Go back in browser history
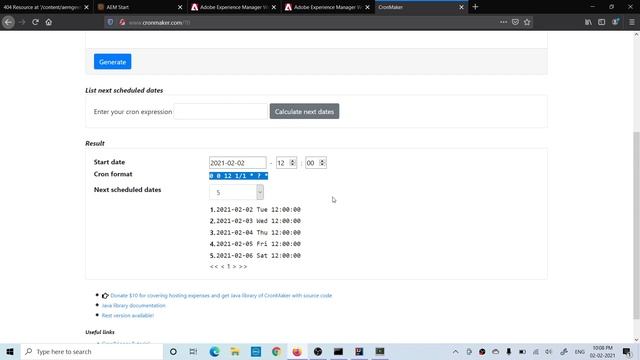This screenshot has width=640, height=360. click(8, 22)
